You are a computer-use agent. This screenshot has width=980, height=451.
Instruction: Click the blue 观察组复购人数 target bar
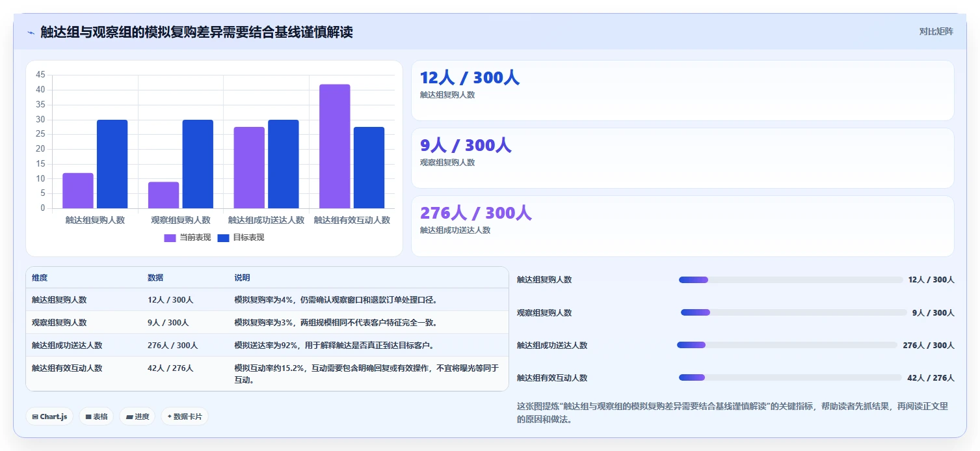198,164
